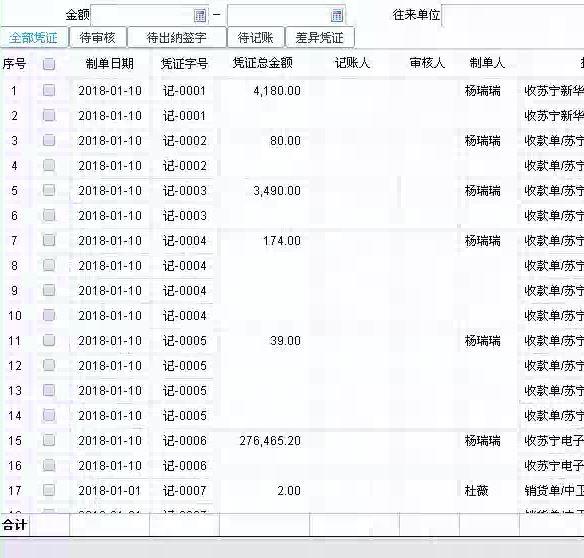Tick row 3 checkbox
The height and width of the screenshot is (558, 584).
(x=49, y=140)
